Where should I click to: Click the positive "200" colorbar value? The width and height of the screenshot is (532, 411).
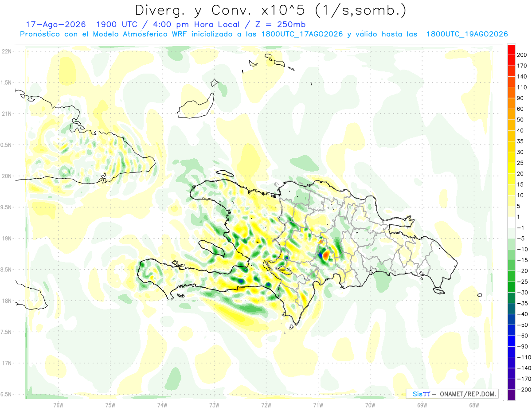click(523, 55)
